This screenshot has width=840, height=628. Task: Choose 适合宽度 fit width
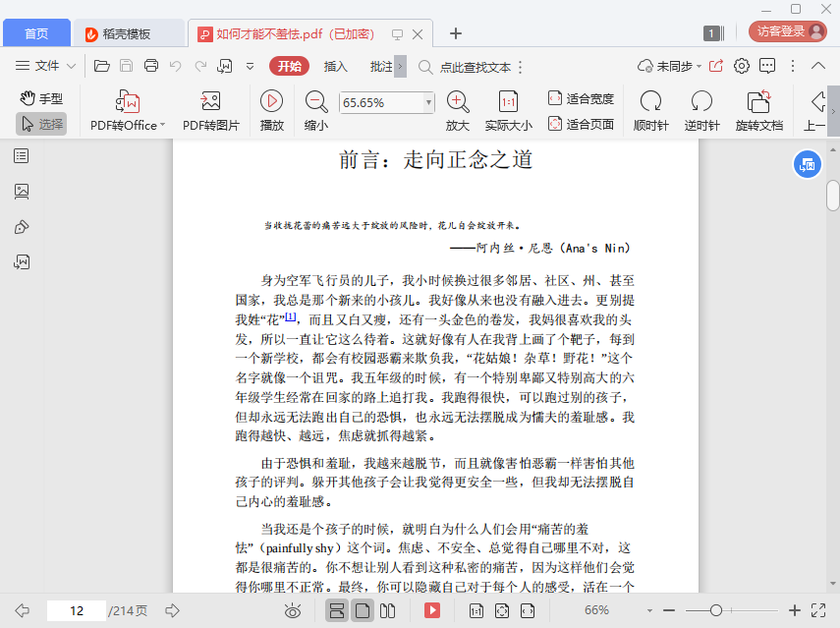582,98
